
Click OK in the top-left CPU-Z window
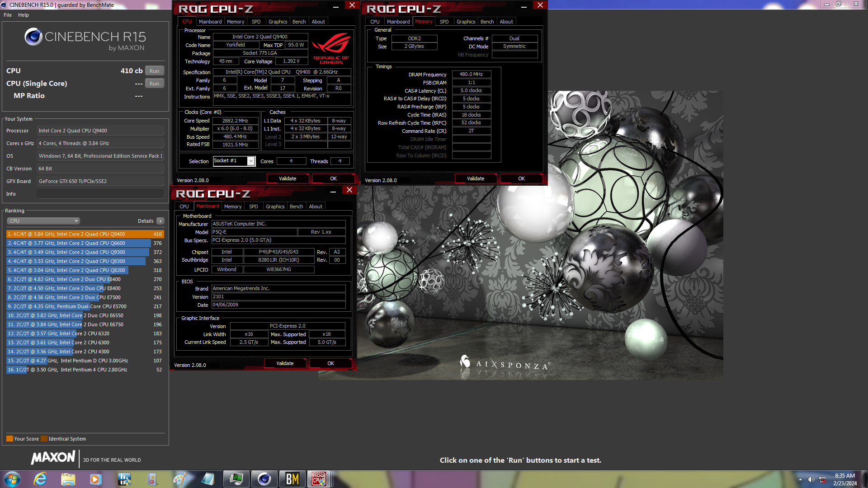(x=333, y=178)
